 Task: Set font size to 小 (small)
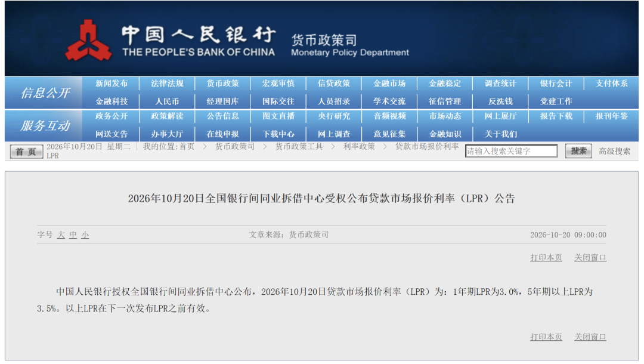[85, 235]
